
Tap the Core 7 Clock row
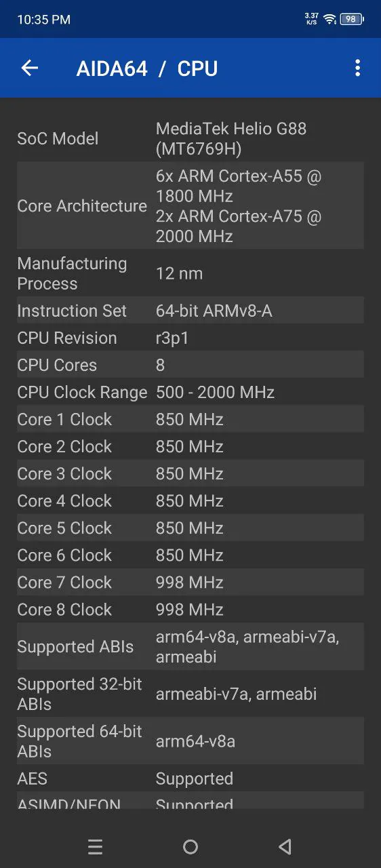(190, 582)
